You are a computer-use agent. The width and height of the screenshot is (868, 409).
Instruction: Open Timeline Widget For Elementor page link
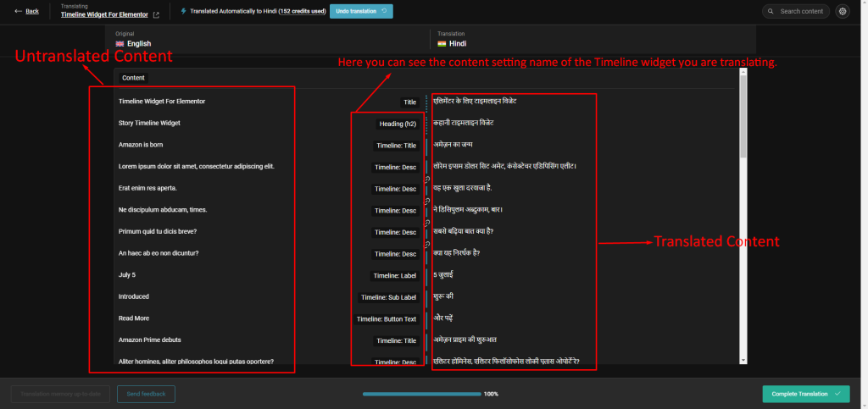point(103,15)
